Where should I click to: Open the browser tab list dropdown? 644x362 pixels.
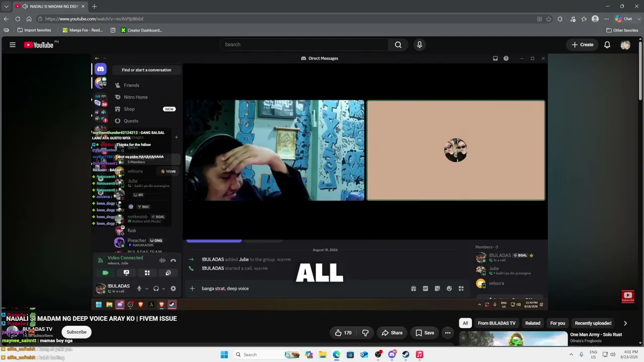click(x=6, y=7)
